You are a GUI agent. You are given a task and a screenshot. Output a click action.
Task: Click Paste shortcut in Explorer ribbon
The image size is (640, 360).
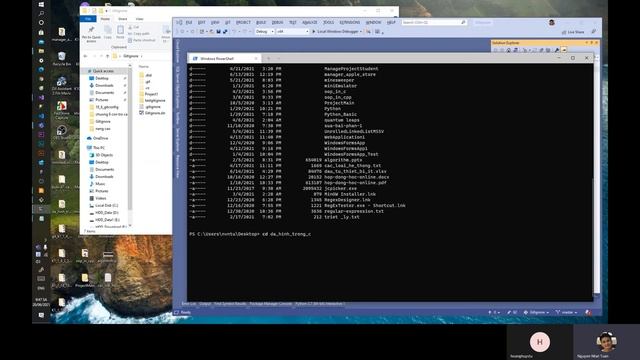coord(142,40)
